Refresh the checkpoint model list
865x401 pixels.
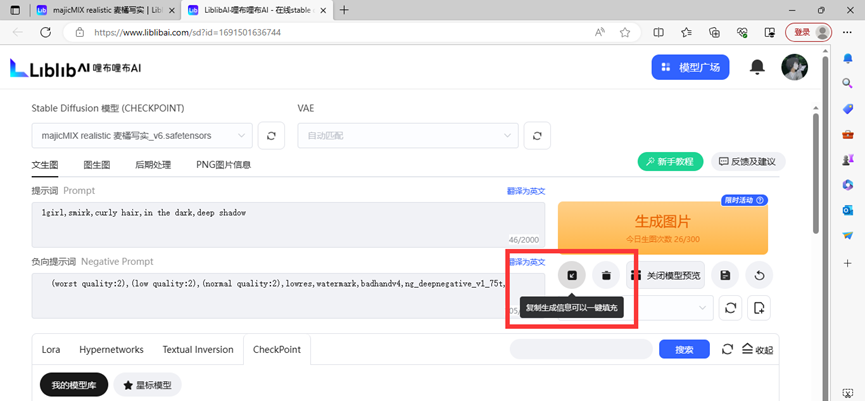(271, 136)
